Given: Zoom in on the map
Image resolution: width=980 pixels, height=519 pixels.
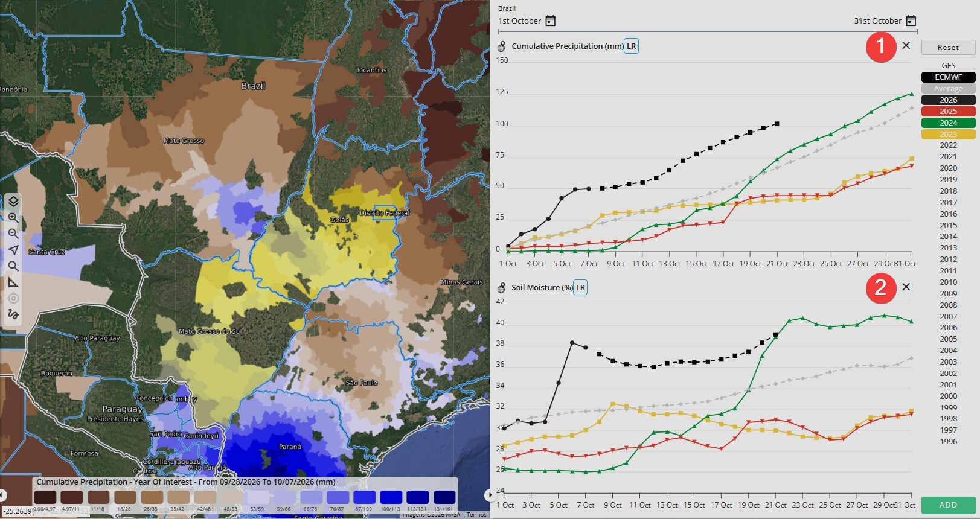Looking at the screenshot, I should pyautogui.click(x=13, y=217).
